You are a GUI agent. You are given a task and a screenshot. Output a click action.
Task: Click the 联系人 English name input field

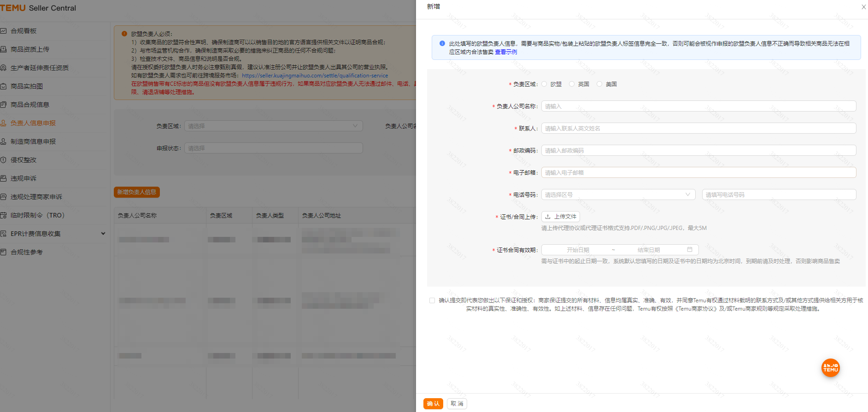(699, 128)
